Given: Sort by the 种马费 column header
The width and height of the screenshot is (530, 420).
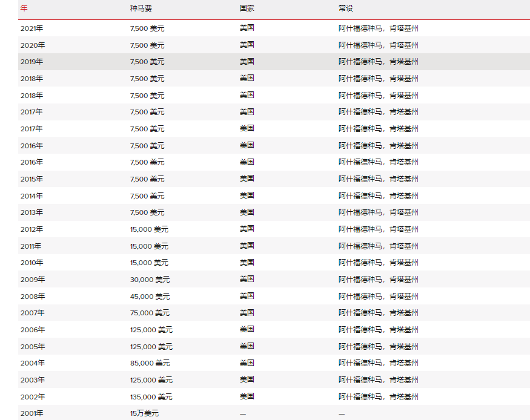Looking at the screenshot, I should 141,9.
